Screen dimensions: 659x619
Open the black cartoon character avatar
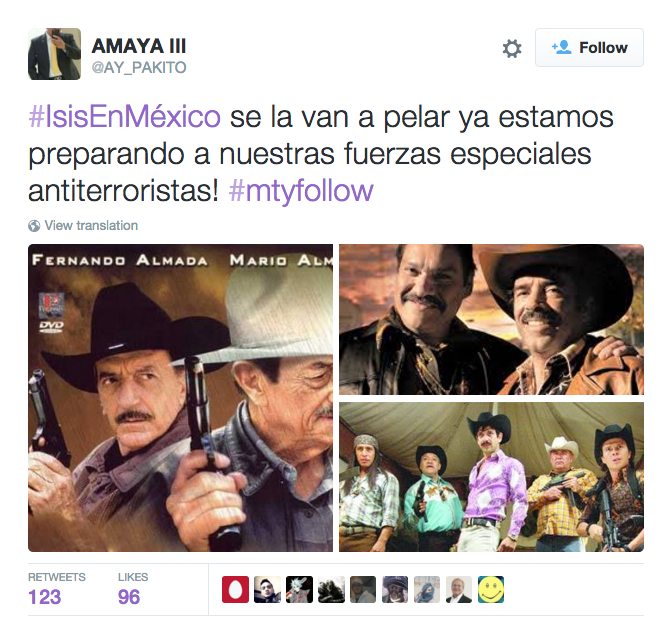point(299,589)
